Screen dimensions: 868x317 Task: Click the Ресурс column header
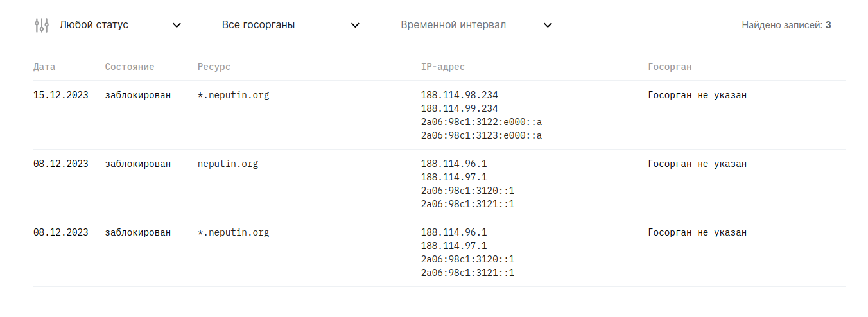[214, 67]
